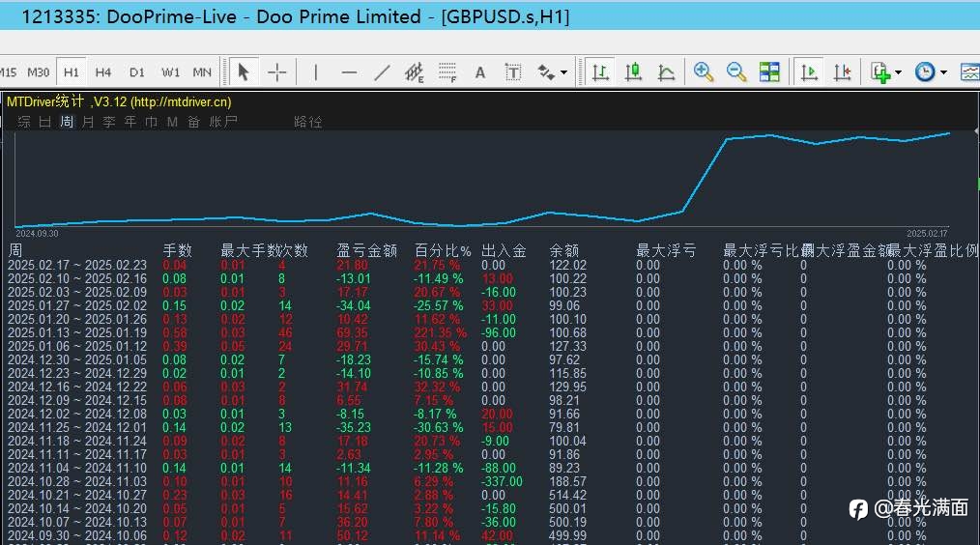Toggle chart auto scroll

point(809,72)
